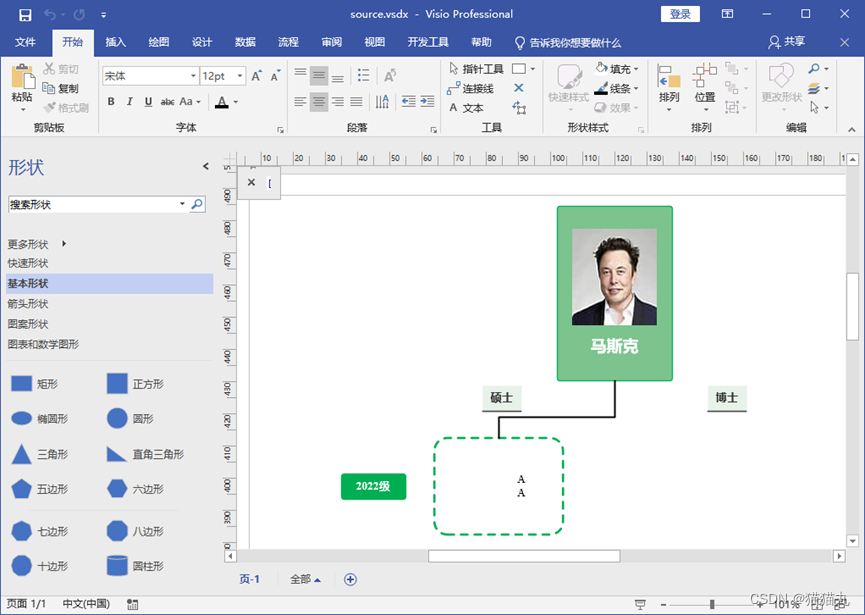Image resolution: width=865 pixels, height=615 pixels.
Task: Click the Tell me (告诉我你想要做什么) box
Action: pos(568,42)
